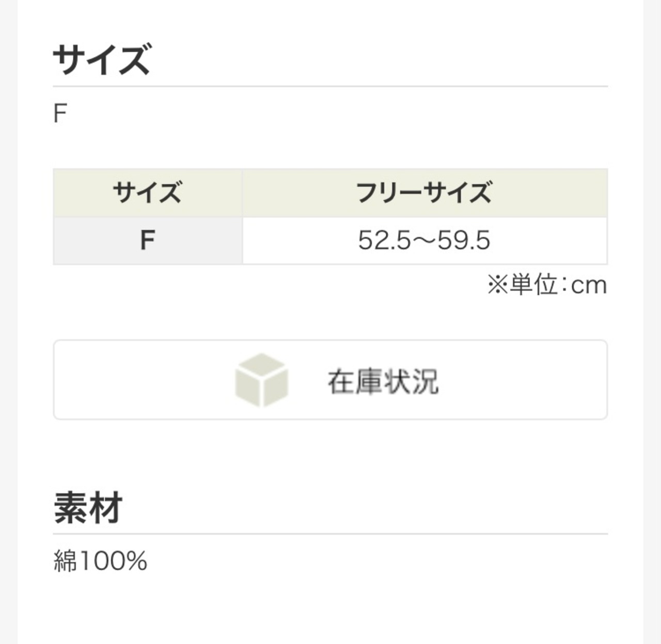The width and height of the screenshot is (661, 644).
Task: Click the divider line under the 素材 heading
Action: (x=330, y=534)
